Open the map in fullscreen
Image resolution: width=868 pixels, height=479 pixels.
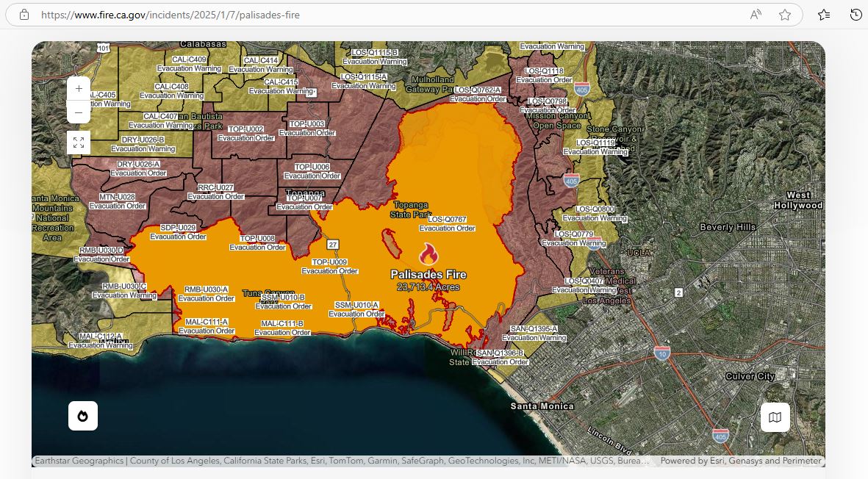tap(79, 143)
